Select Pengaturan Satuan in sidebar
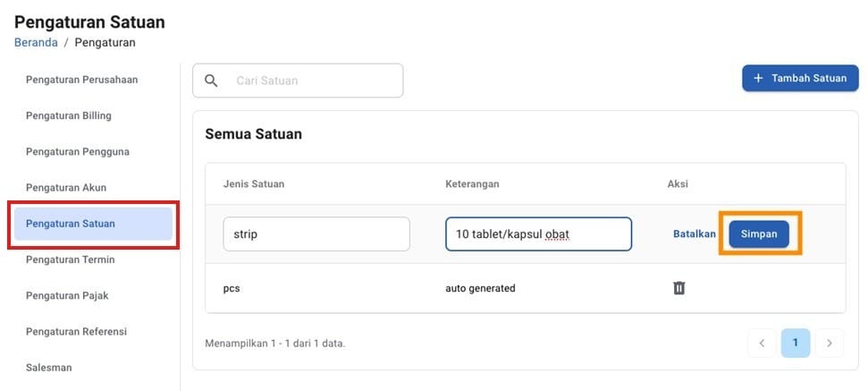The width and height of the screenshot is (868, 391). (71, 224)
